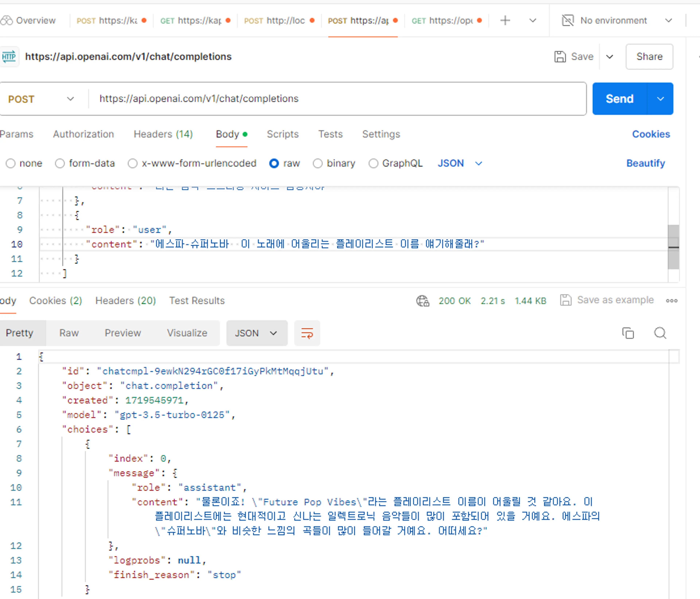Switch to Raw response view
700x599 pixels.
[69, 333]
